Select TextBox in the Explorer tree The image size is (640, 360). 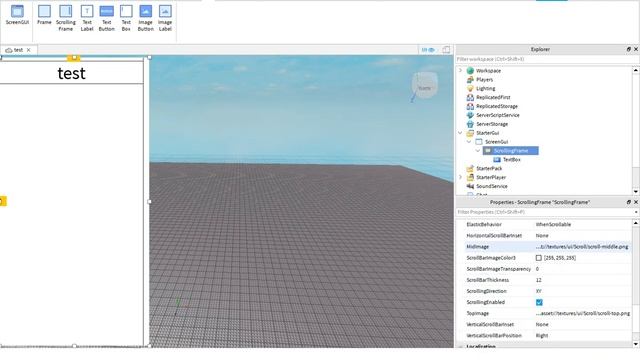pos(511,160)
